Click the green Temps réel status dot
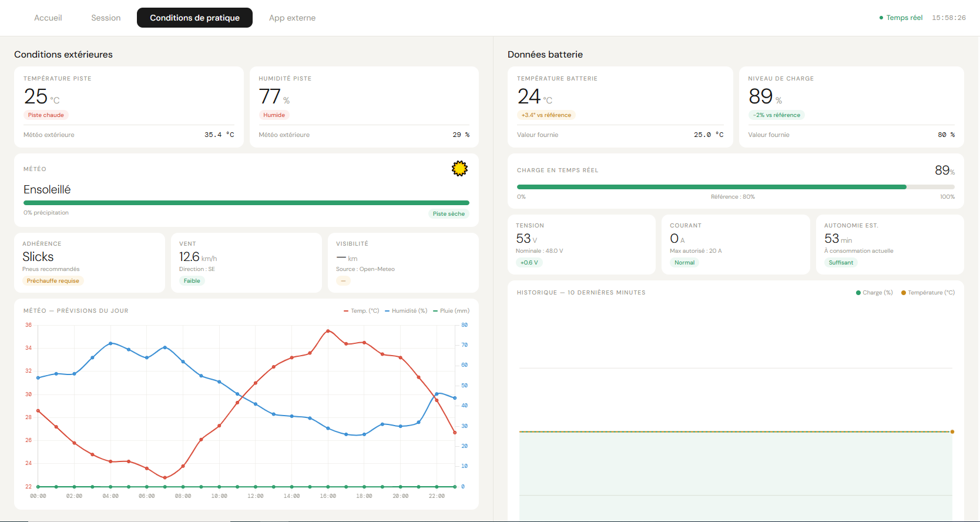 881,18
